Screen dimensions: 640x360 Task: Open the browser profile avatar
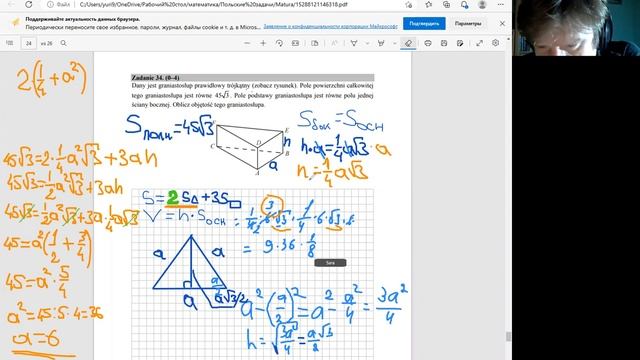(482, 4)
